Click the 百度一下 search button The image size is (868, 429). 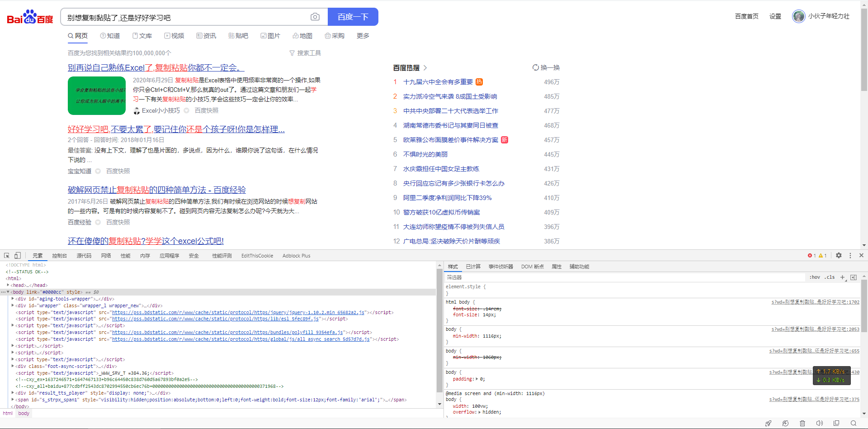point(353,17)
